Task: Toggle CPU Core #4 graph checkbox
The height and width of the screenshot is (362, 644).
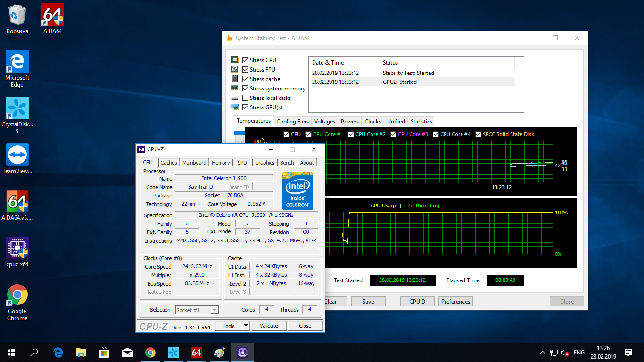Action: (436, 134)
